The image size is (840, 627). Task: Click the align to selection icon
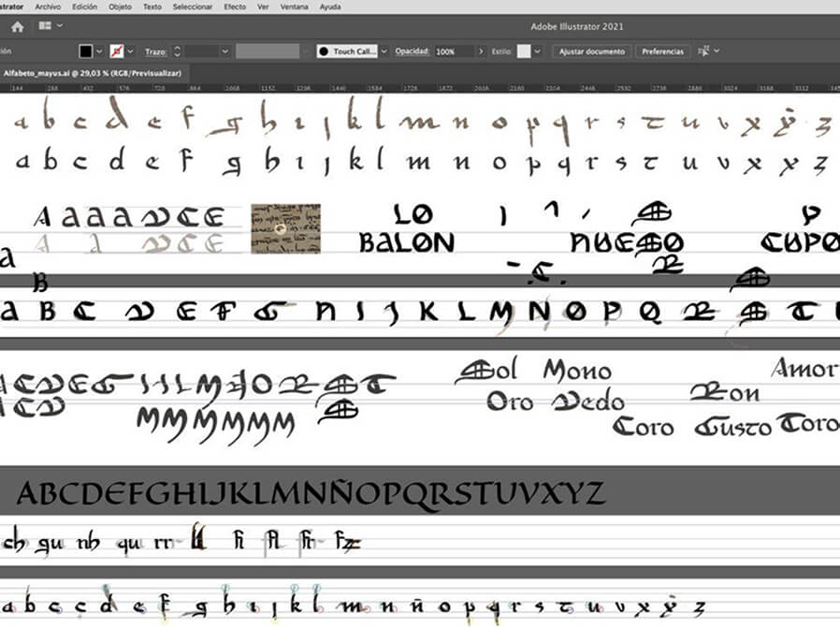706,51
